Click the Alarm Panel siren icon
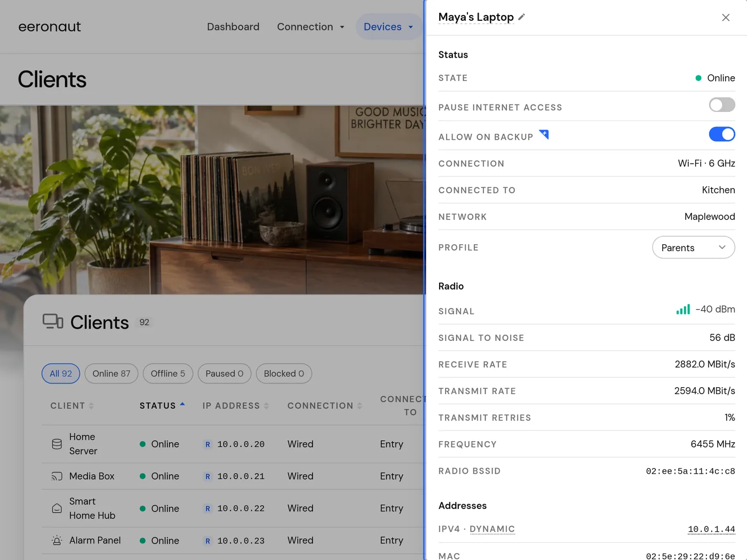The height and width of the screenshot is (560, 747). (57, 540)
